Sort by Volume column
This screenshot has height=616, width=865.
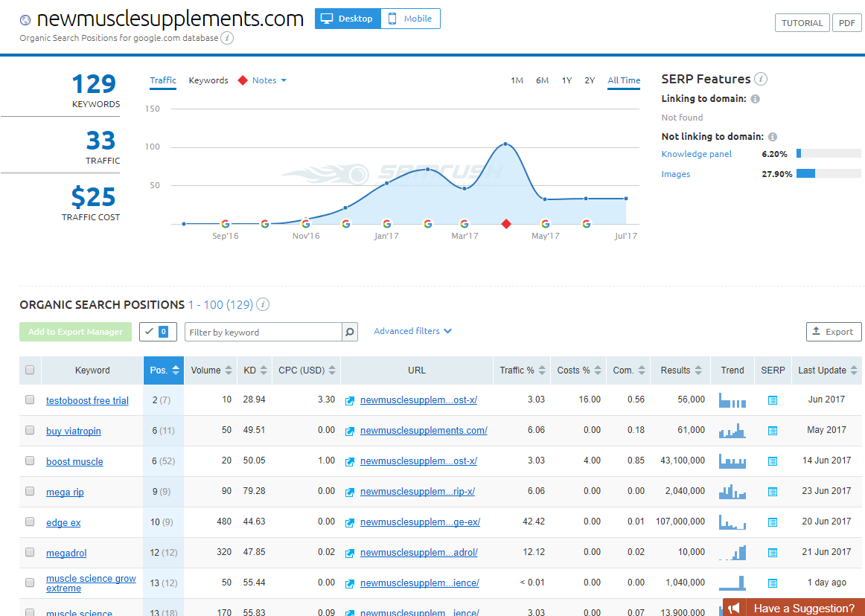[x=210, y=370]
